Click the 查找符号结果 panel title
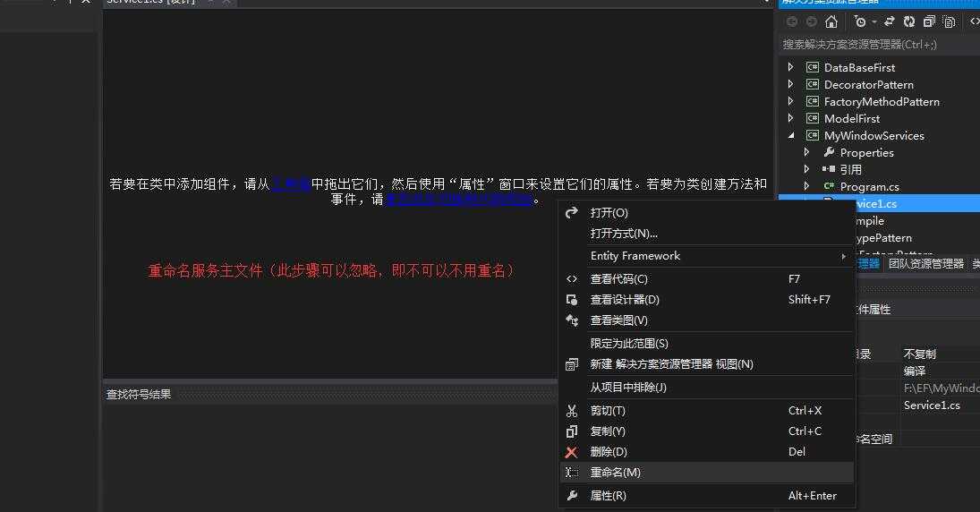980x512 pixels. pyautogui.click(x=139, y=395)
